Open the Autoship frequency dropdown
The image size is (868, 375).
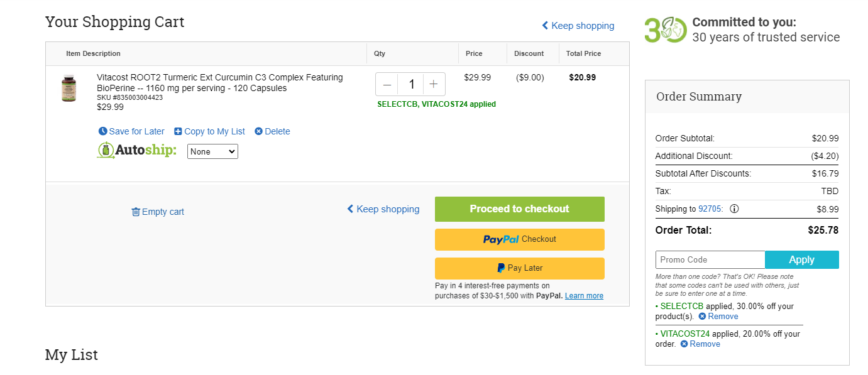(x=212, y=151)
